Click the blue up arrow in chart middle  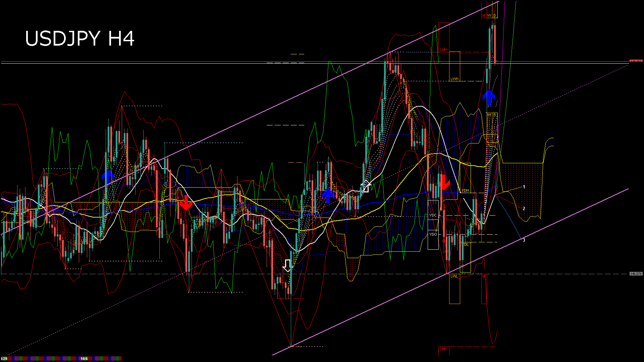coord(328,195)
